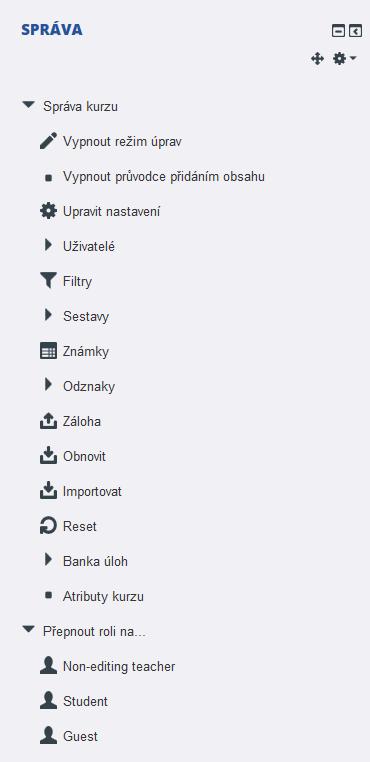Click the person icon beside Student
Viewport: 370px width, 762px height.
[x=48, y=701]
